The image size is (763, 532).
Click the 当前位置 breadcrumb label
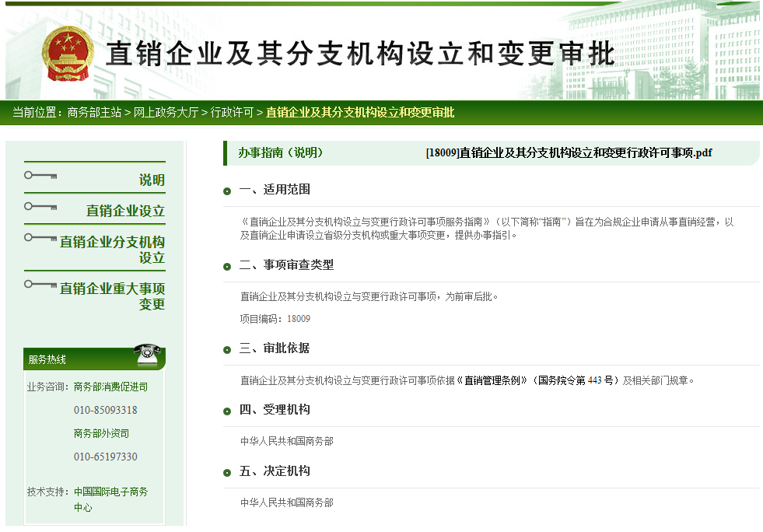(x=37, y=113)
